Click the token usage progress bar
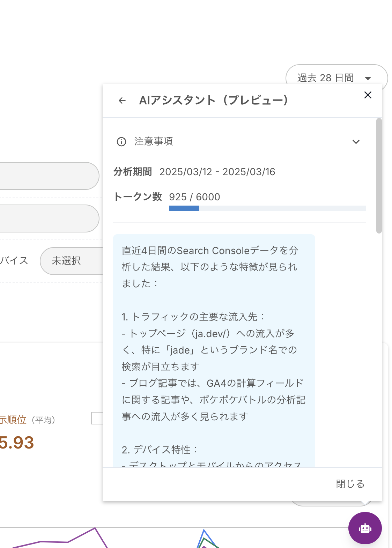The image size is (392, 548). click(267, 208)
